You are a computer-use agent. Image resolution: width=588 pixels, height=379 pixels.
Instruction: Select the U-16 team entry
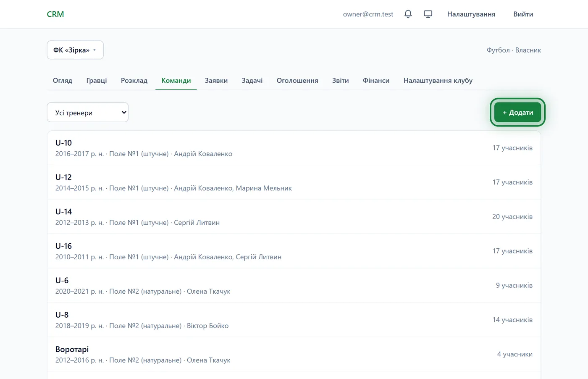pos(294,251)
